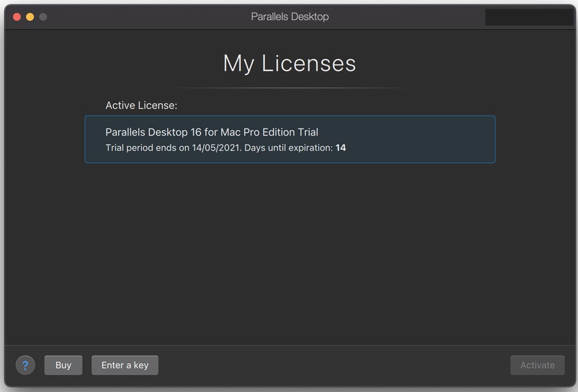Click inside the highlighted license card
Screen dimensions: 578x392
pyautogui.click(x=405, y=139)
